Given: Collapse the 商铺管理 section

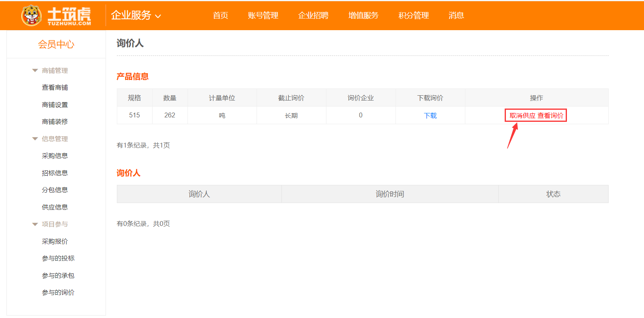Looking at the screenshot, I should click(35, 71).
